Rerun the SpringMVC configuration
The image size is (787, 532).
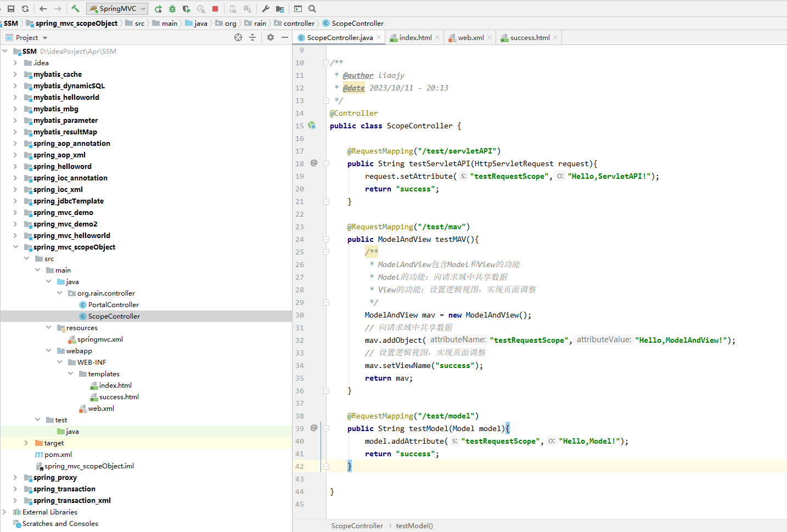pos(158,9)
